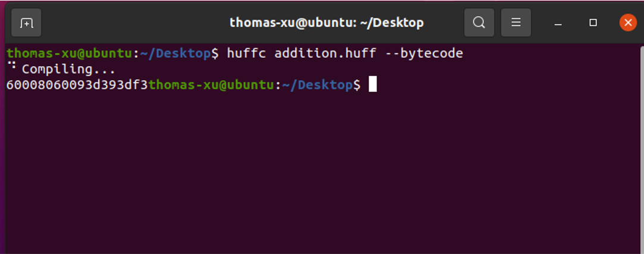
Task: Click the white terminal cursor block
Action: 373,84
